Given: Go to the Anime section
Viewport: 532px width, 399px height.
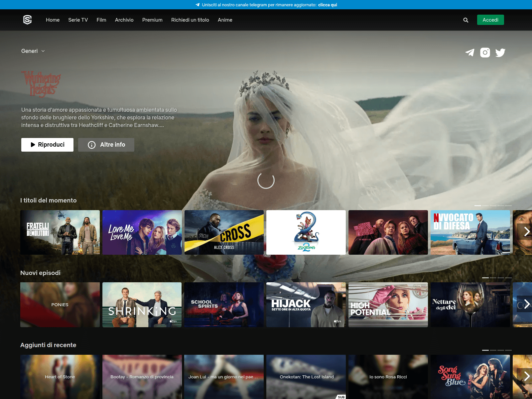Looking at the screenshot, I should tap(225, 20).
